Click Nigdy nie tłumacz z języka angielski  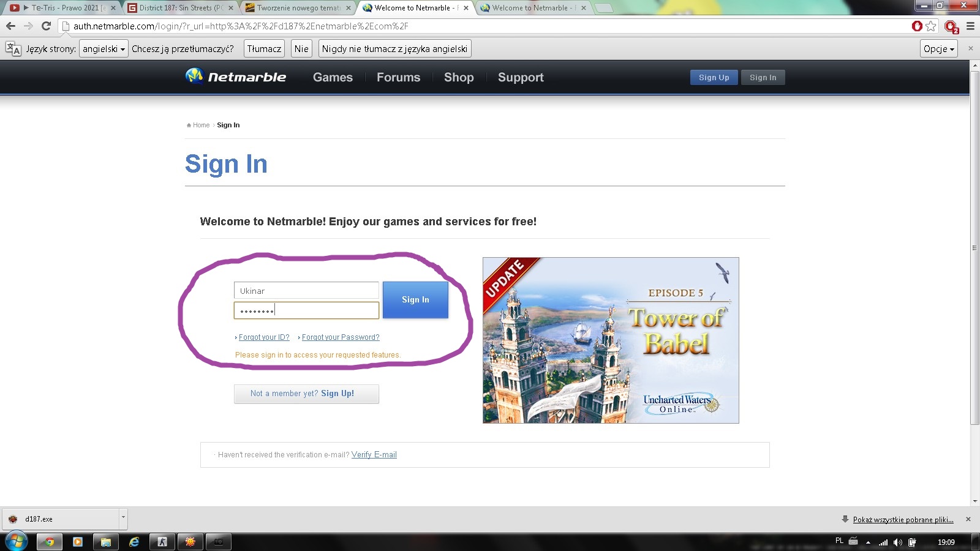[x=394, y=49]
